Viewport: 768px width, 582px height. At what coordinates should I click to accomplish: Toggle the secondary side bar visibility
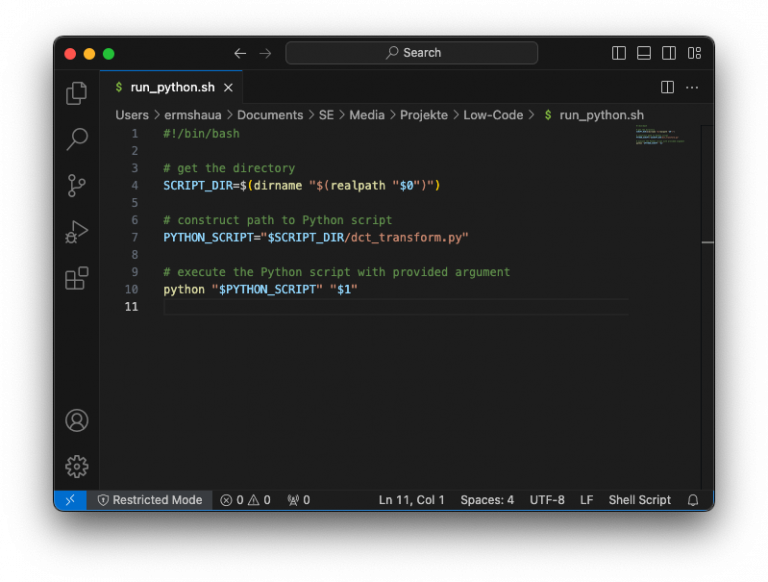tap(669, 53)
